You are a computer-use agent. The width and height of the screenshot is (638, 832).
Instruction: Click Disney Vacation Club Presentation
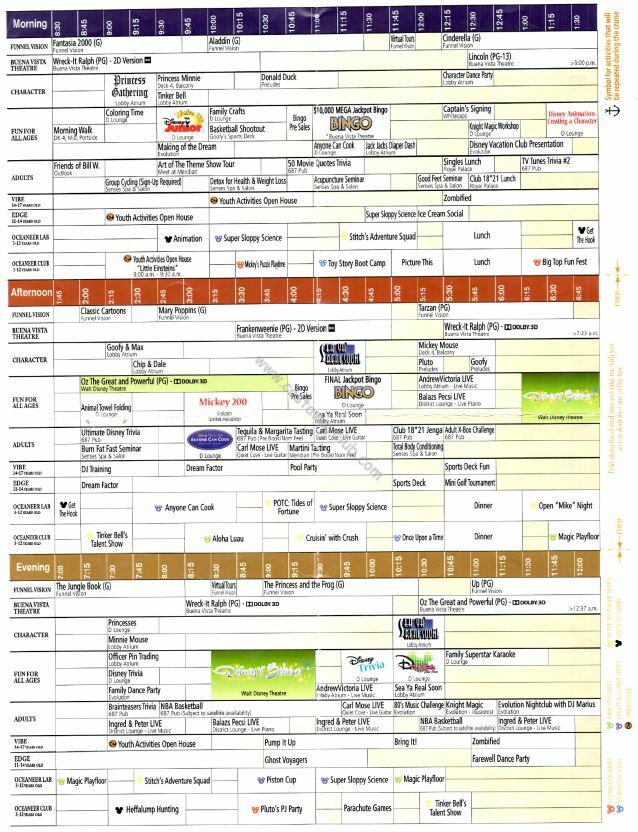(516, 144)
